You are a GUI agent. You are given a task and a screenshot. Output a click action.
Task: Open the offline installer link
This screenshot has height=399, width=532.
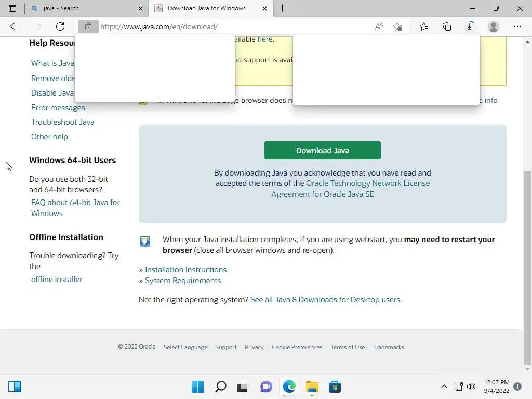pos(57,280)
